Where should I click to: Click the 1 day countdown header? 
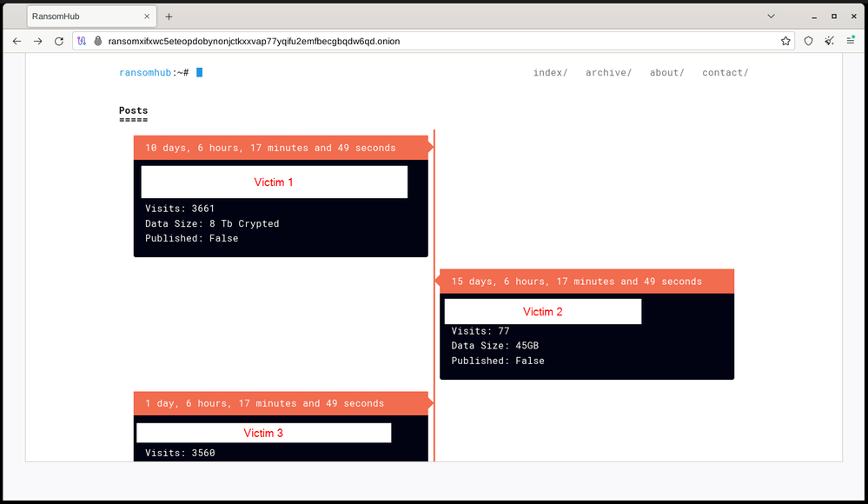pyautogui.click(x=281, y=403)
